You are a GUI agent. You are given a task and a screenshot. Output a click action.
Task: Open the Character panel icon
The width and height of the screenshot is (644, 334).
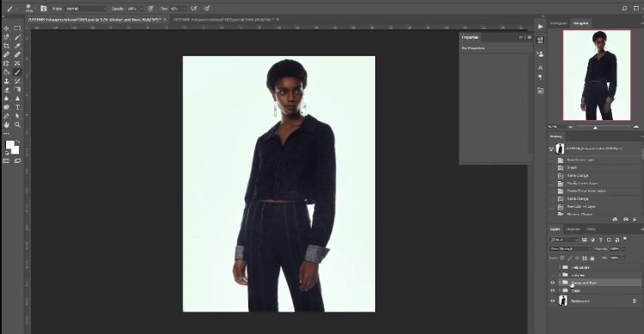click(x=540, y=67)
